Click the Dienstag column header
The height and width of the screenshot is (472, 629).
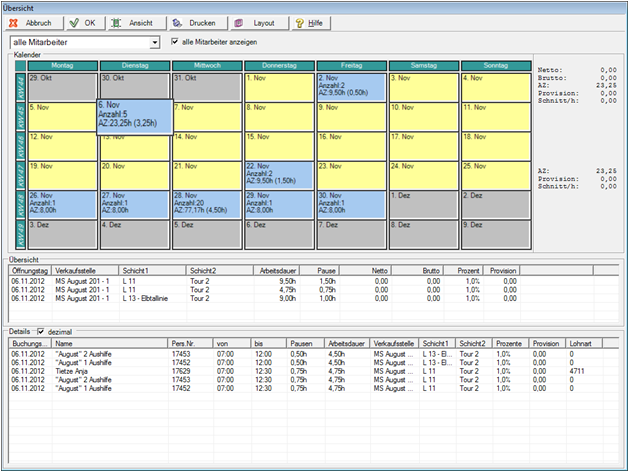point(135,65)
